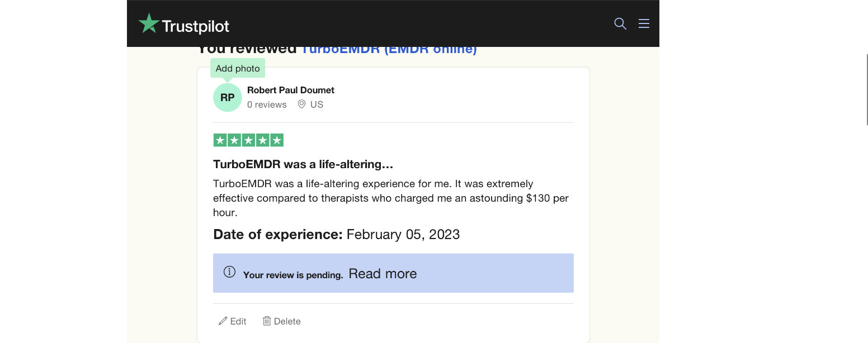Click the 0 reviews count
Image resolution: width=868 pixels, height=343 pixels.
267,104
